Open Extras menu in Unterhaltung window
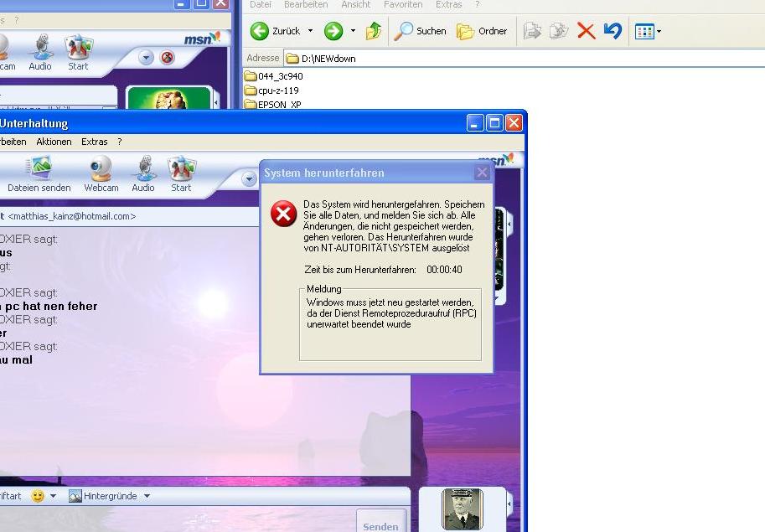The width and height of the screenshot is (765, 532). click(x=94, y=142)
